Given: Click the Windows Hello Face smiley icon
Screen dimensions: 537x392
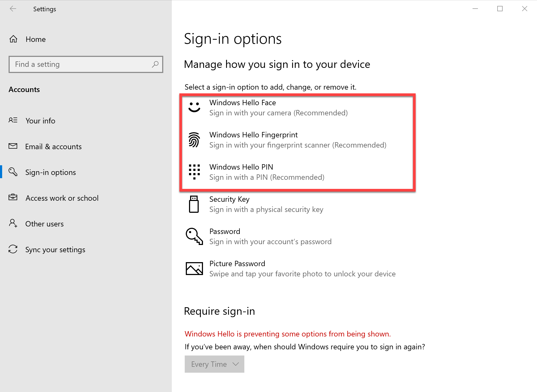Looking at the screenshot, I should click(194, 107).
